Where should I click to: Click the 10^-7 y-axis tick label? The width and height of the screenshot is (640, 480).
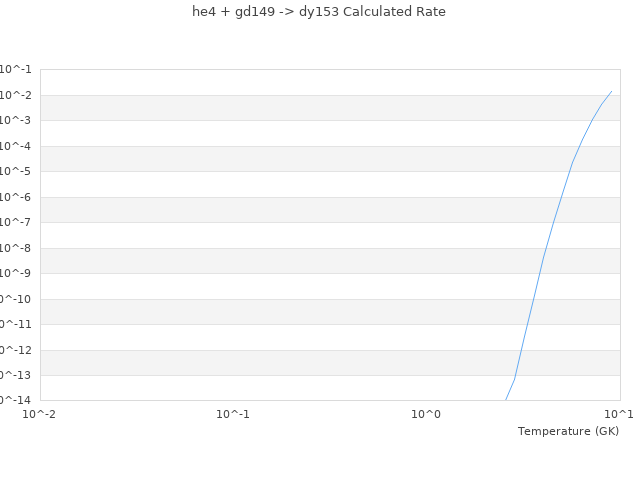(x=15, y=223)
